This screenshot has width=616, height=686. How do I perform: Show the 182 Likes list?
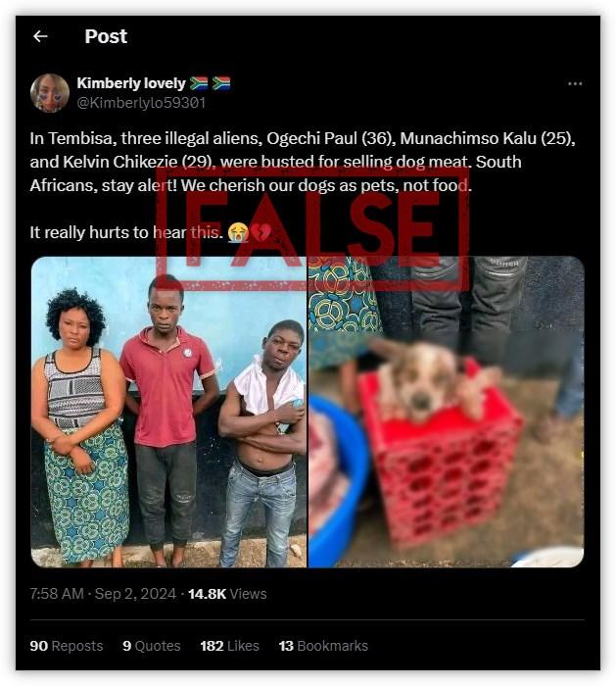pyautogui.click(x=229, y=646)
